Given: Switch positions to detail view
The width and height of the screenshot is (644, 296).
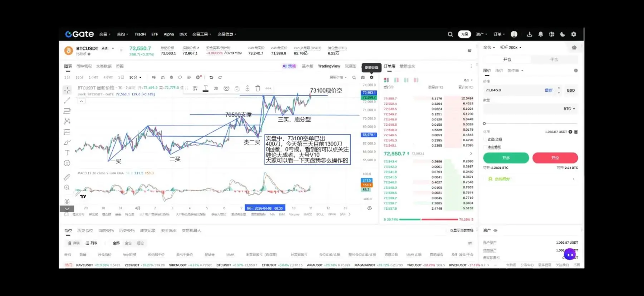Looking at the screenshot, I should tap(74, 243).
